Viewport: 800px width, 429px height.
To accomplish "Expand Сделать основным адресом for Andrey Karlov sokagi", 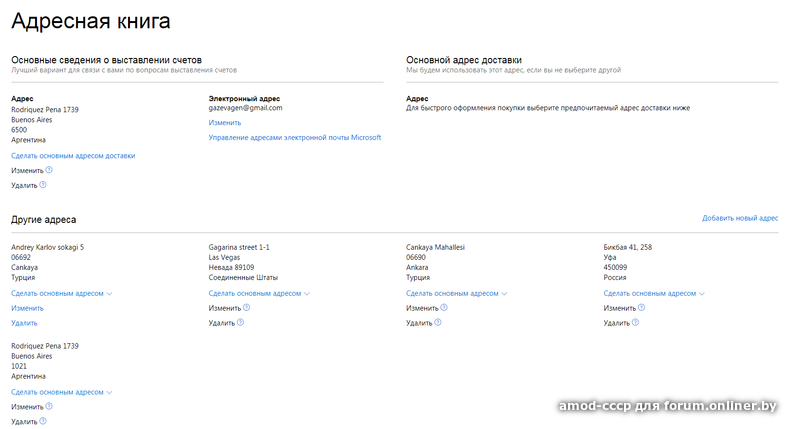I will (62, 294).
